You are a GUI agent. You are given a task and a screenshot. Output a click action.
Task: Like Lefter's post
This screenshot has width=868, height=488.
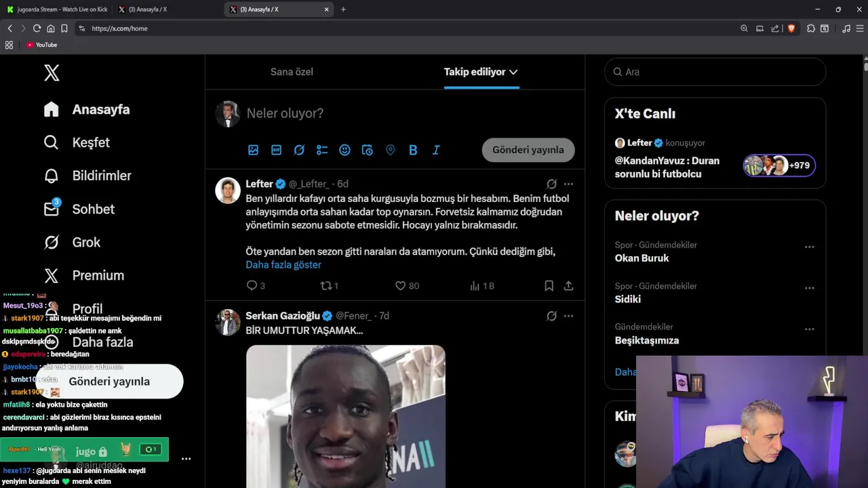[407, 286]
